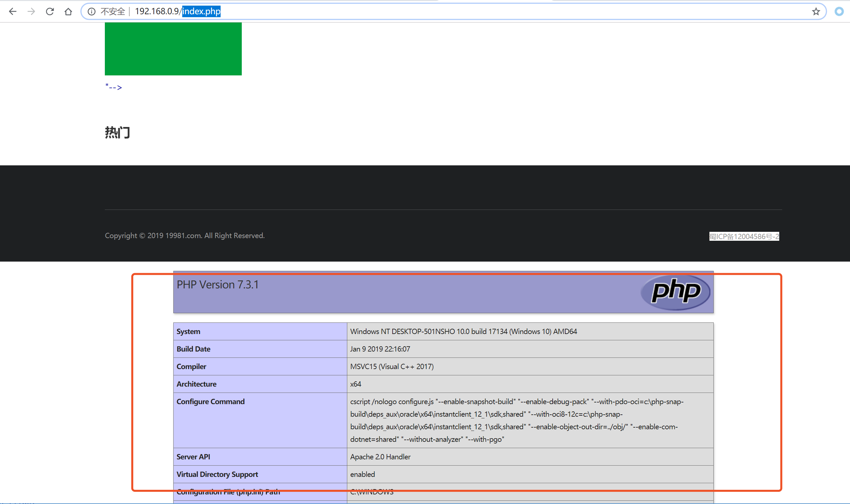The width and height of the screenshot is (850, 504).
Task: Open the site info 'not secure' icon
Action: [91, 12]
